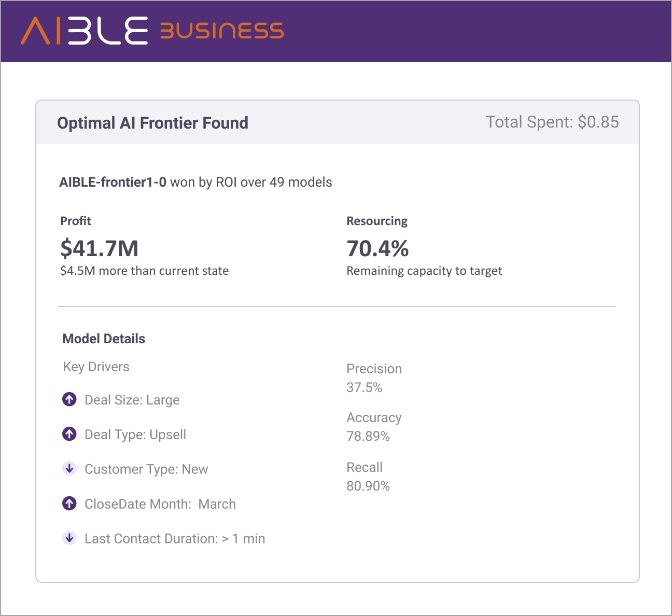This screenshot has height=616, width=672.
Task: Click the $4.5M more than current state text
Action: point(145,271)
